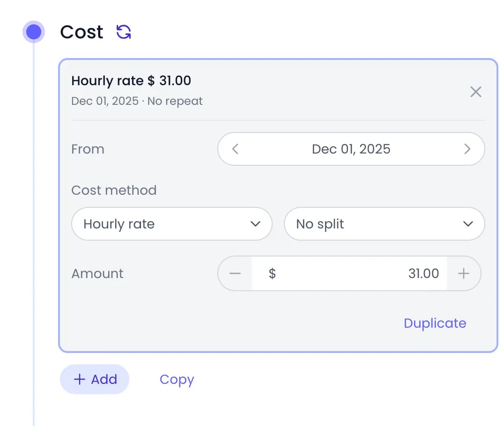Screen dimensions: 504x426
Task: Click the Hourly rate $ 31.00 card title
Action: click(131, 81)
